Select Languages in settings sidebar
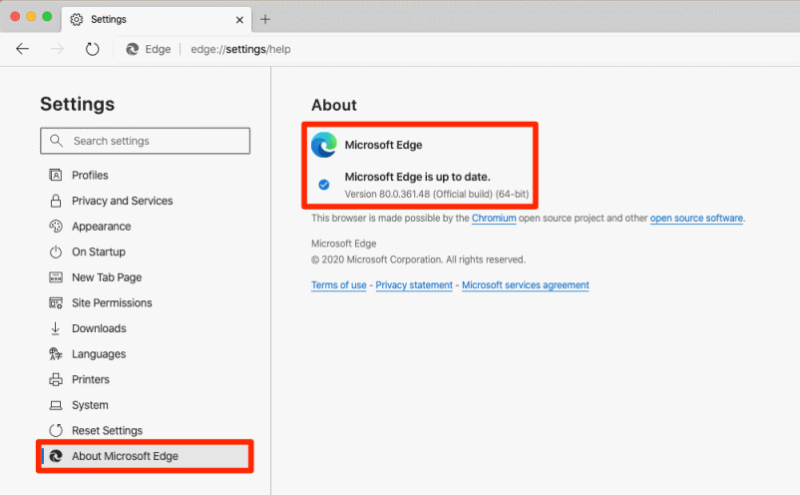 98,354
